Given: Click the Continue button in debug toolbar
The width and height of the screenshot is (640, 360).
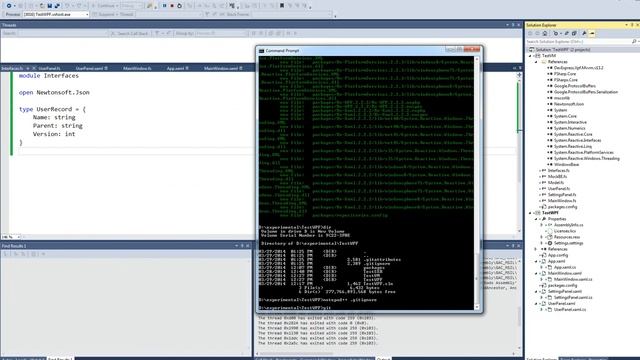Looking at the screenshot, I should 103,6.
